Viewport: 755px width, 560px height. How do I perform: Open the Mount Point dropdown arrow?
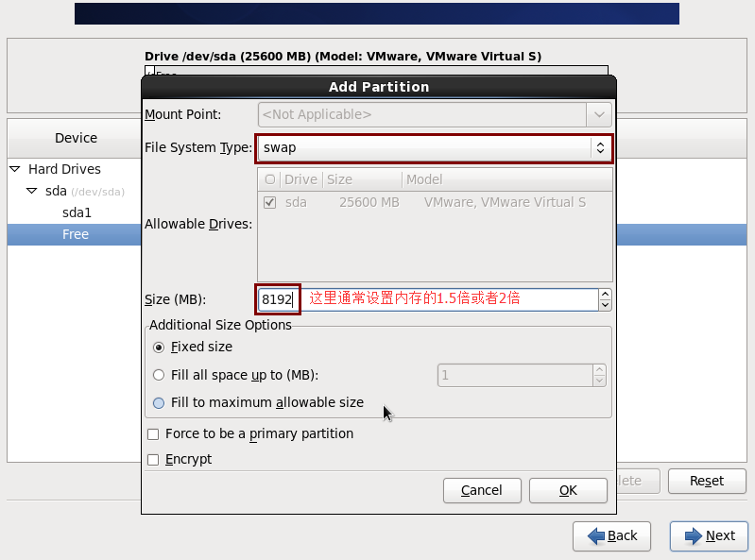599,115
